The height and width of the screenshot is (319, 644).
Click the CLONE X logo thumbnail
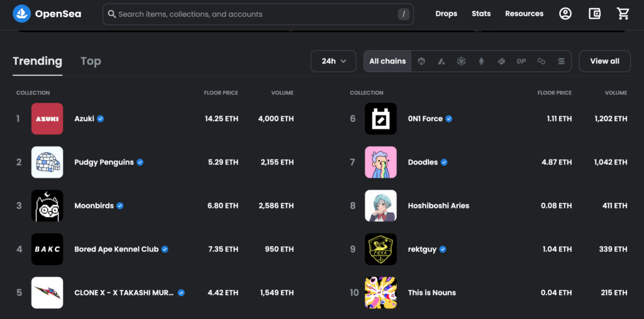coord(47,293)
